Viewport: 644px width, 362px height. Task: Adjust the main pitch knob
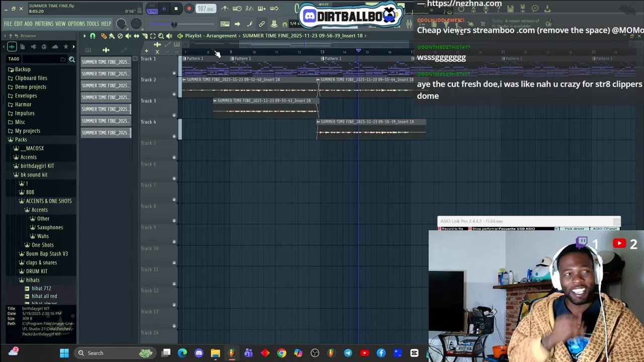[x=136, y=24]
